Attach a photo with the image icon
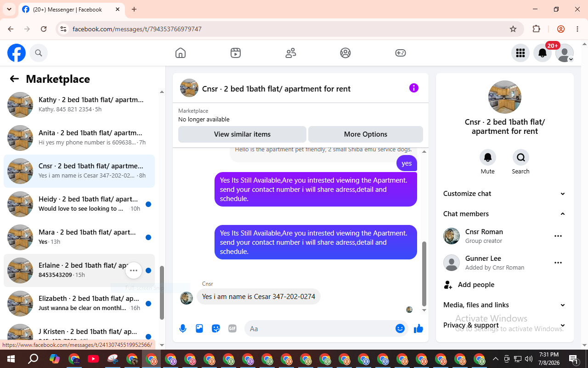The width and height of the screenshot is (588, 368). pyautogui.click(x=199, y=328)
